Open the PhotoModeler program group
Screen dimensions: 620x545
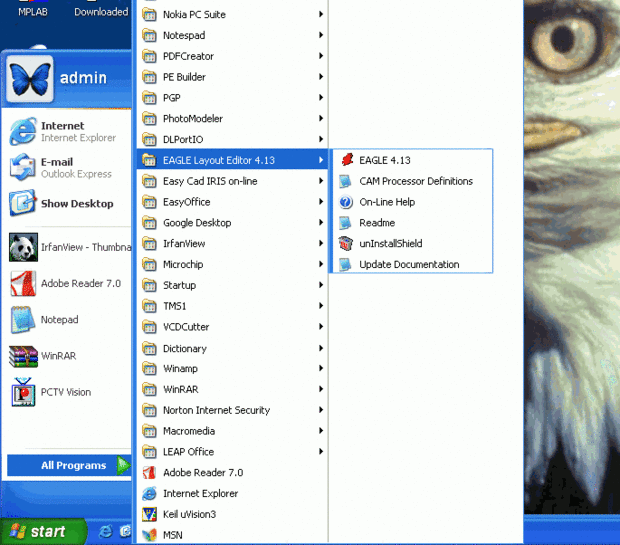coord(232,118)
